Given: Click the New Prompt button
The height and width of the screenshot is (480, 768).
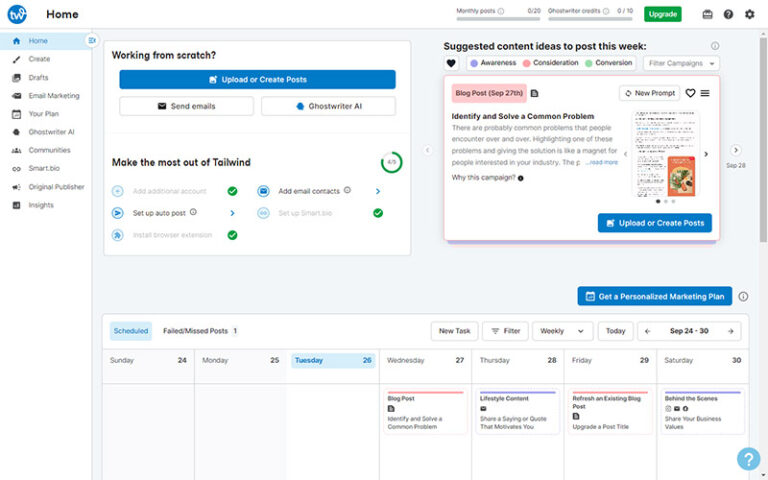Looking at the screenshot, I should click(x=649, y=93).
